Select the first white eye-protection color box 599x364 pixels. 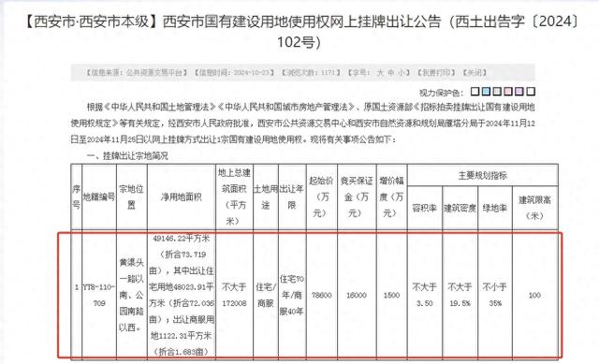coord(475,92)
